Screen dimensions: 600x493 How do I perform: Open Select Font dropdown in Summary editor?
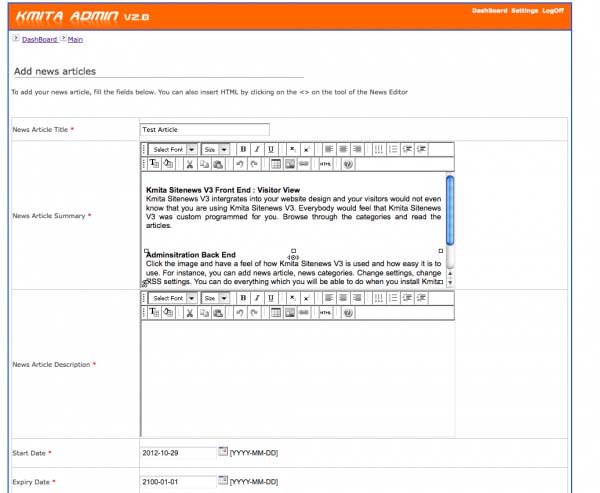173,149
